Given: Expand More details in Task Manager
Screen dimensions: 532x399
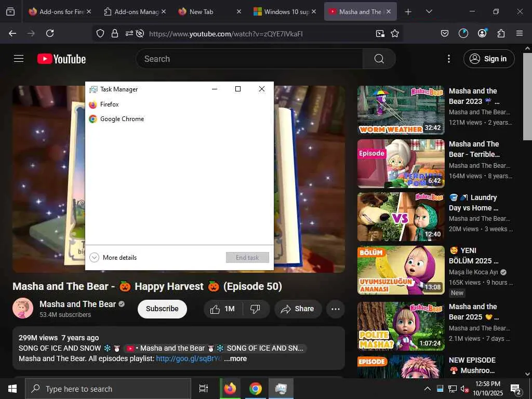Looking at the screenshot, I should [113, 258].
